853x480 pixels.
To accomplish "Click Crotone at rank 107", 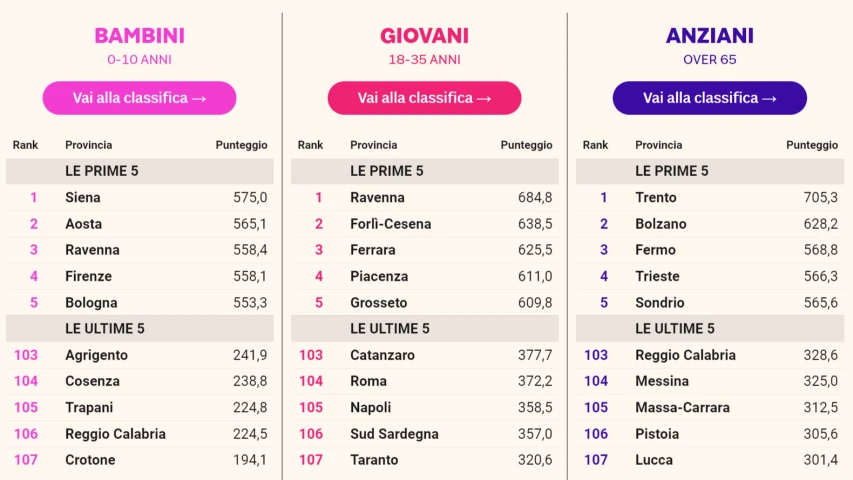I will point(90,460).
